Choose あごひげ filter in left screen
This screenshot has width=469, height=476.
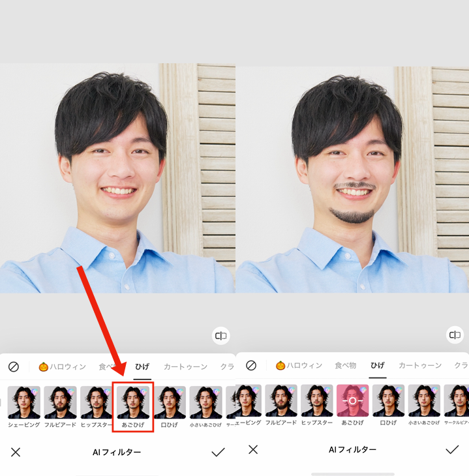click(x=133, y=406)
